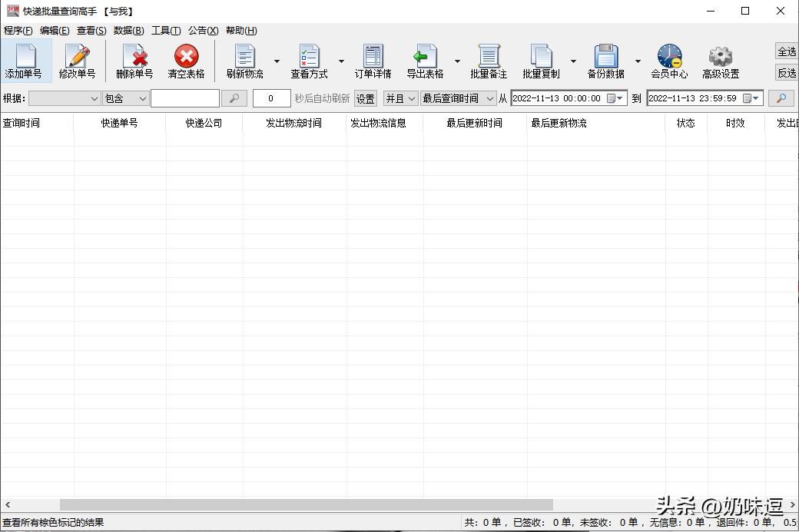Click the 全选 select all button

(787, 52)
